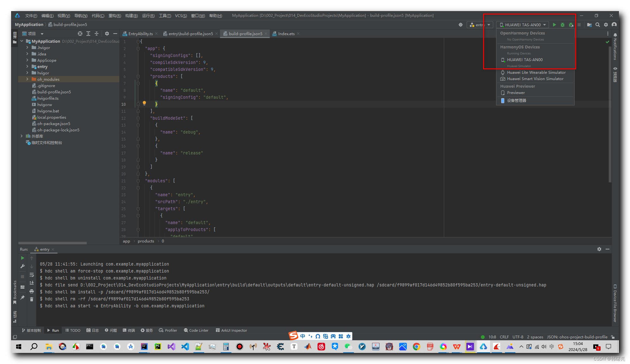Click the trash icon in Run console

(x=32, y=299)
